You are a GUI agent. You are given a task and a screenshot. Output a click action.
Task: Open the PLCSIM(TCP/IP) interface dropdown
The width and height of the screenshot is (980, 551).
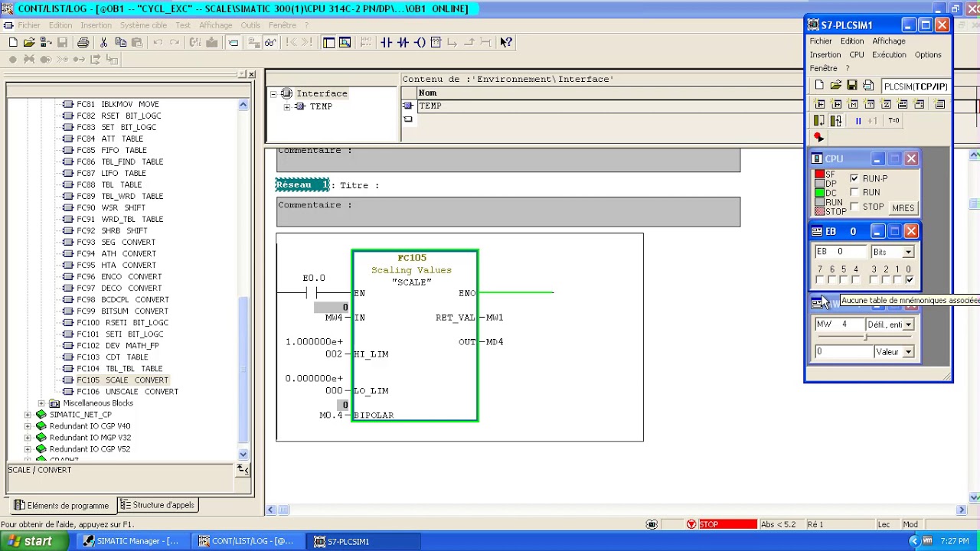point(915,86)
